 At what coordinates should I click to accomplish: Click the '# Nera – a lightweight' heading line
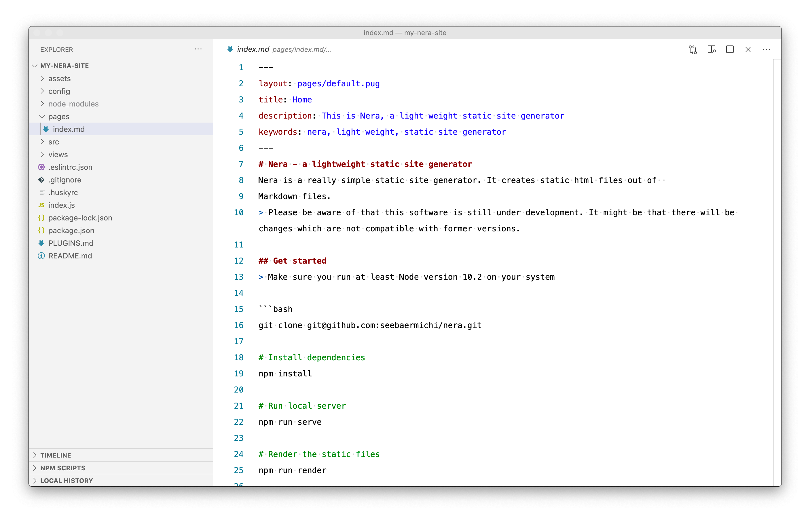pyautogui.click(x=365, y=164)
